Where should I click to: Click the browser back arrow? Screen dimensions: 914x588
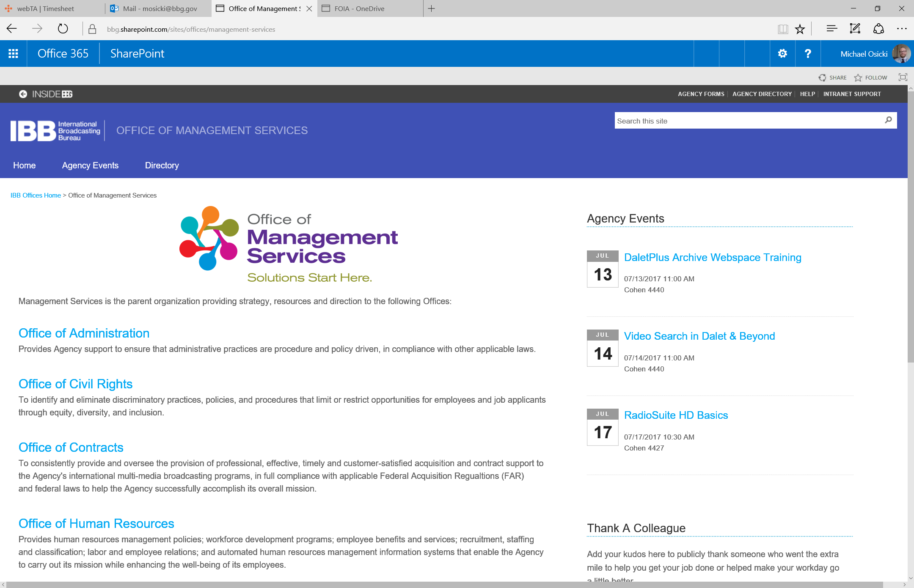point(12,29)
